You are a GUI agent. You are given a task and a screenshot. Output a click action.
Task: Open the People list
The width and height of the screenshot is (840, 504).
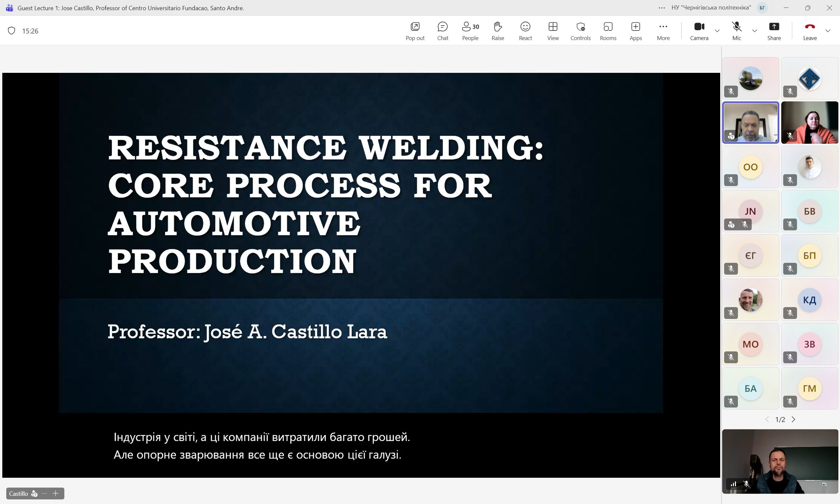point(470,31)
